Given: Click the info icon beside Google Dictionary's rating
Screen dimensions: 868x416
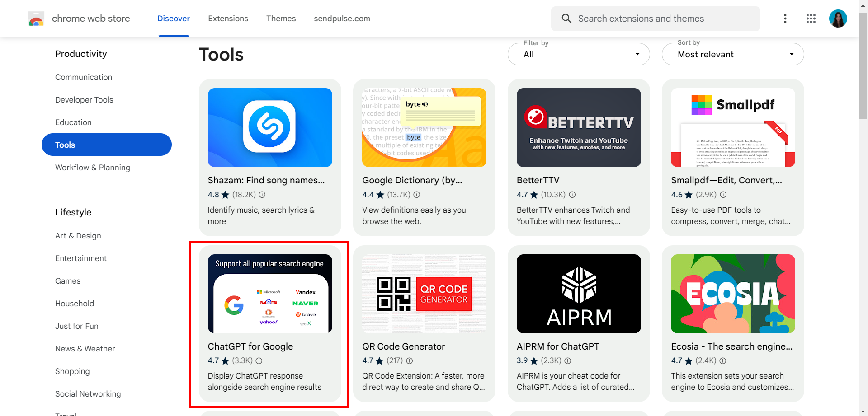Looking at the screenshot, I should [417, 195].
